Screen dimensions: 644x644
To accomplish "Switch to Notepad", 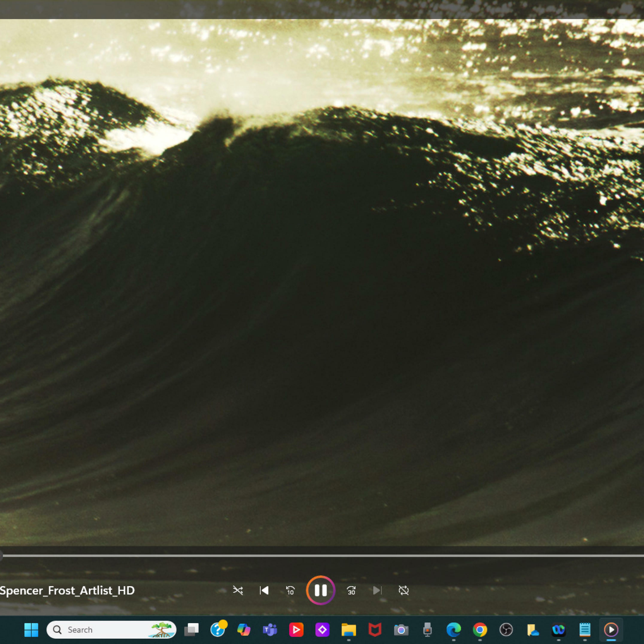I will point(585,630).
